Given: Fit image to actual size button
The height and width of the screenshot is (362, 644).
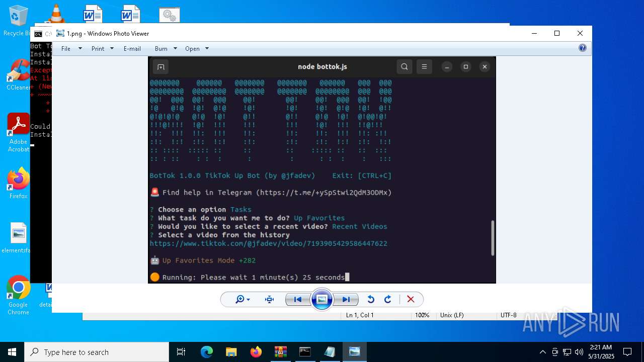Looking at the screenshot, I should point(270,299).
